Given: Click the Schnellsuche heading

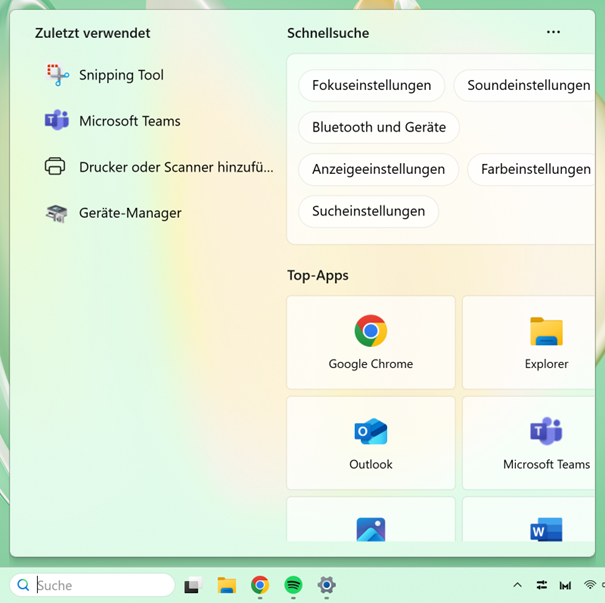Looking at the screenshot, I should pos(328,33).
